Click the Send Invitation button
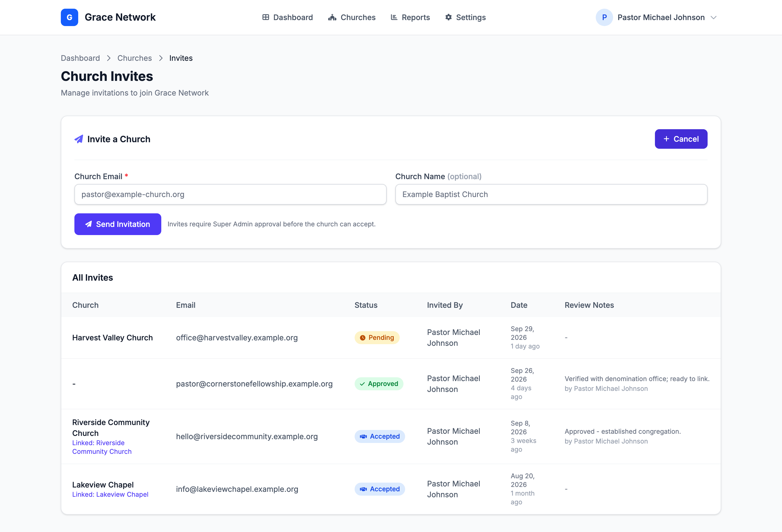The image size is (782, 532). [118, 224]
